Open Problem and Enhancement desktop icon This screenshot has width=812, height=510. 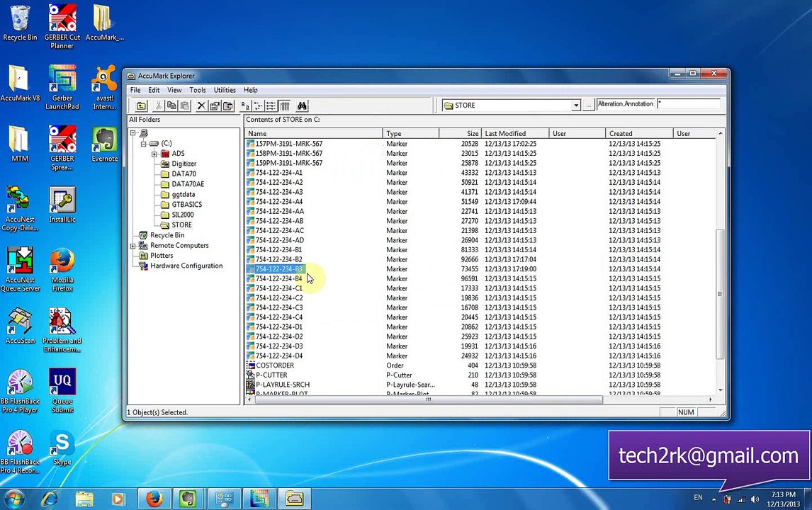click(x=62, y=330)
